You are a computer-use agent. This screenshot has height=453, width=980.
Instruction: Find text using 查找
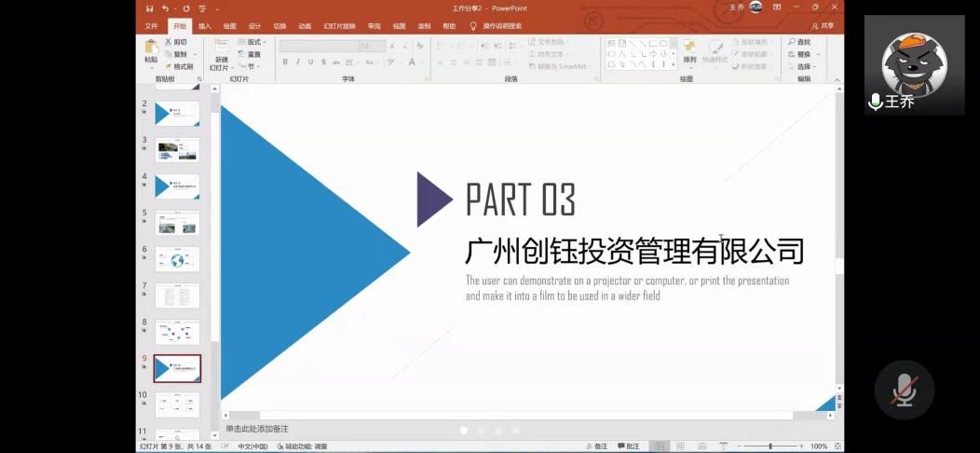799,42
